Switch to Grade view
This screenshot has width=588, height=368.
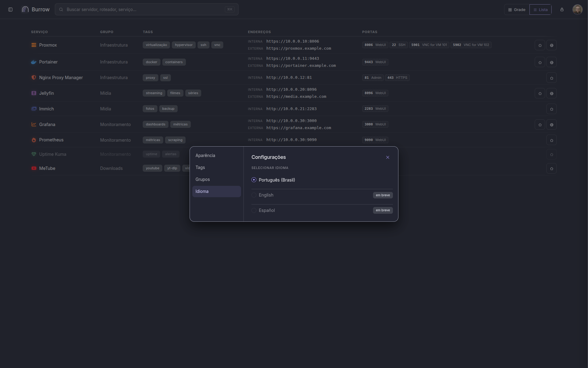click(x=517, y=10)
